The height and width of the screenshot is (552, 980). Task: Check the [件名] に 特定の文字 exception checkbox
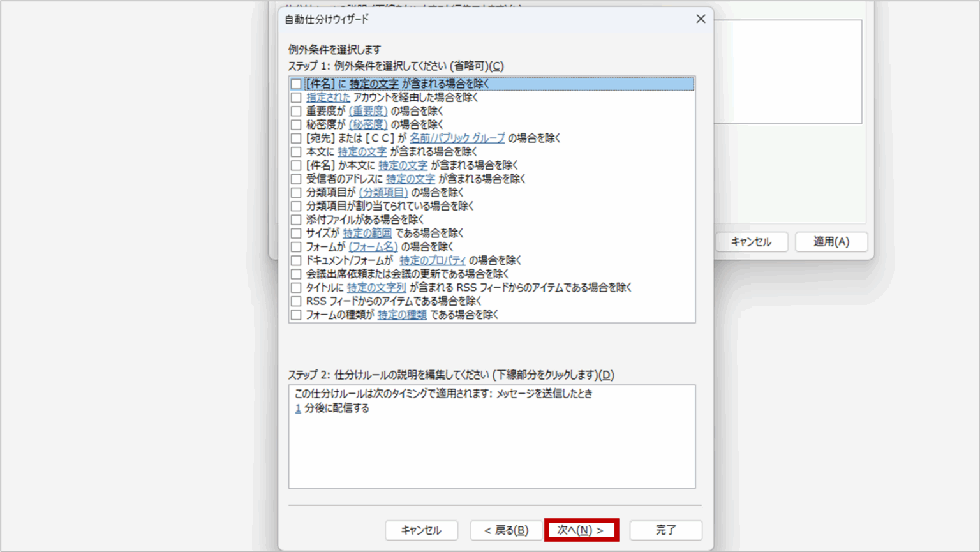pos(296,84)
